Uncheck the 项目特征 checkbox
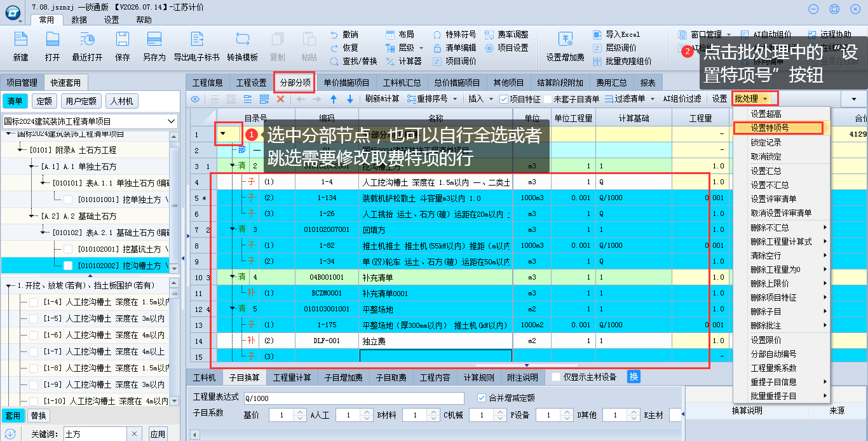This screenshot has width=868, height=441. click(504, 99)
